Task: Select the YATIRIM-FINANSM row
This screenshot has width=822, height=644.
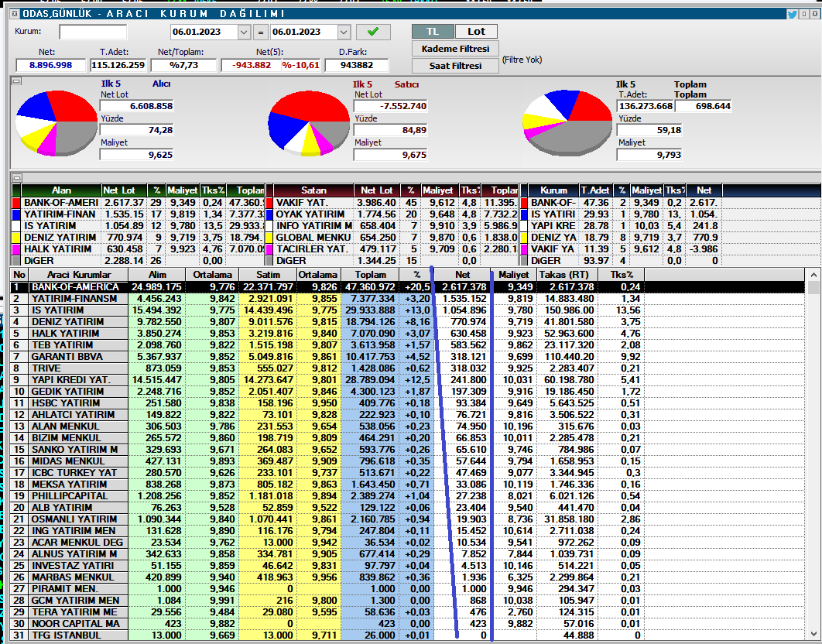Action: [407, 299]
